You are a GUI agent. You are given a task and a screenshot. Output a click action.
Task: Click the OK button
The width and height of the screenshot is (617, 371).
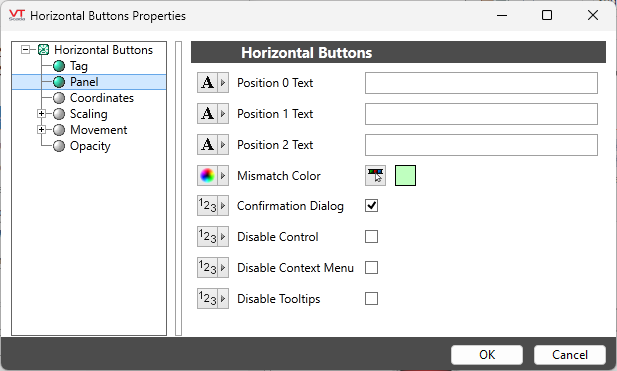coord(487,355)
